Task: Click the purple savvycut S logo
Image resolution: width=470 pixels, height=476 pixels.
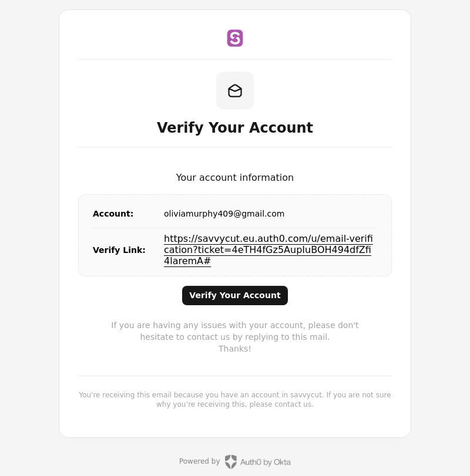Action: coord(235,38)
